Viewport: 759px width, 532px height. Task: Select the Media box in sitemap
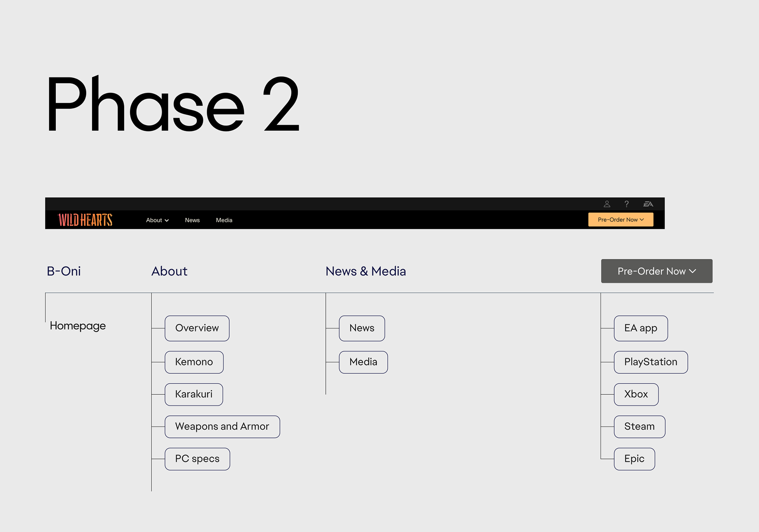coord(363,362)
